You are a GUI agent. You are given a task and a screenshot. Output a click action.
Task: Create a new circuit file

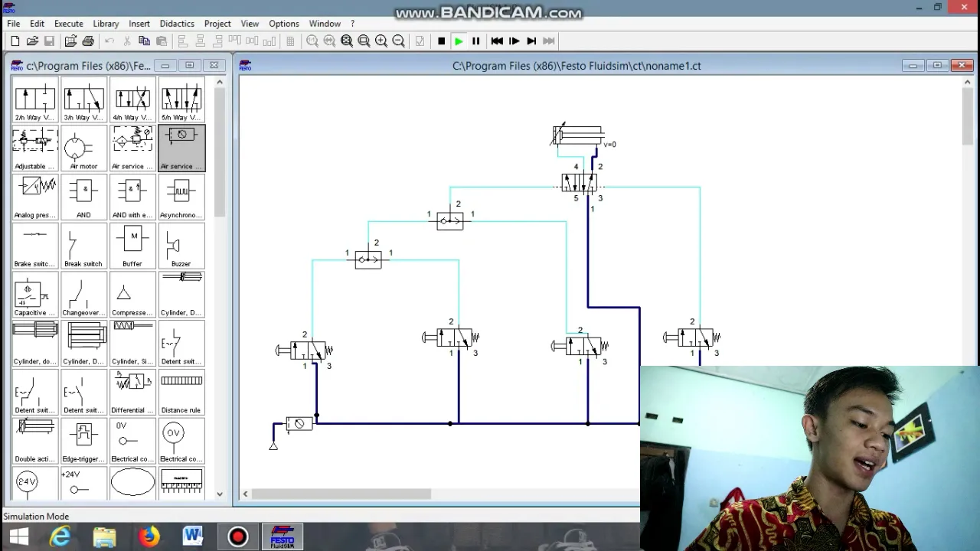pos(15,41)
